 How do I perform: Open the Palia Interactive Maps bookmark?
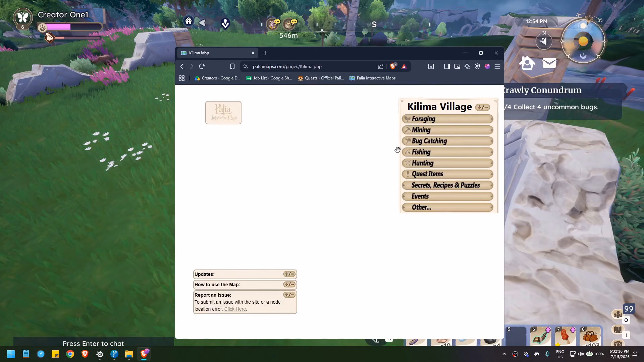(x=372, y=78)
